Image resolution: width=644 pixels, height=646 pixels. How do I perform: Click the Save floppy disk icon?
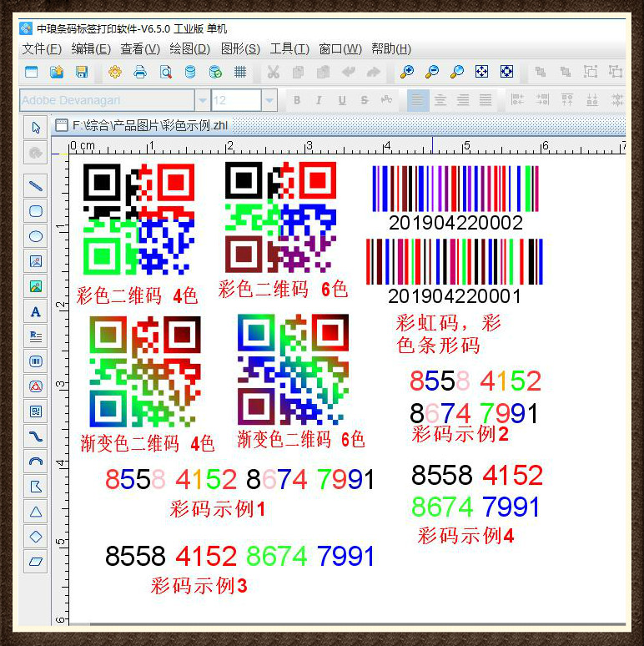pyautogui.click(x=82, y=72)
